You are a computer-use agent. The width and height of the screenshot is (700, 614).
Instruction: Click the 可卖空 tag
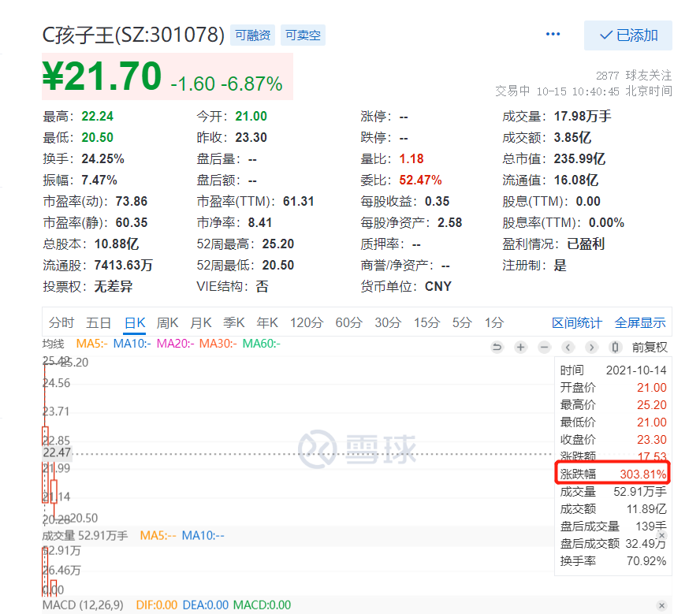pyautogui.click(x=303, y=35)
